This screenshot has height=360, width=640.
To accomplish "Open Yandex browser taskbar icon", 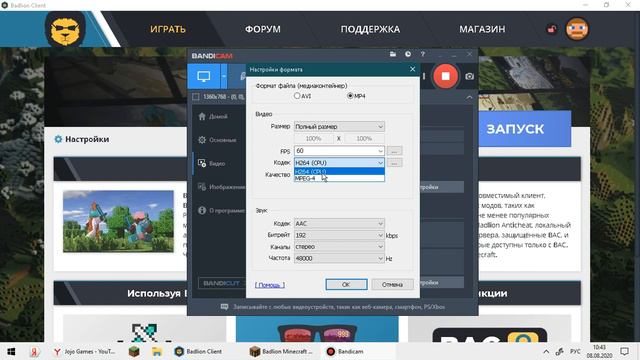I will tap(34, 351).
